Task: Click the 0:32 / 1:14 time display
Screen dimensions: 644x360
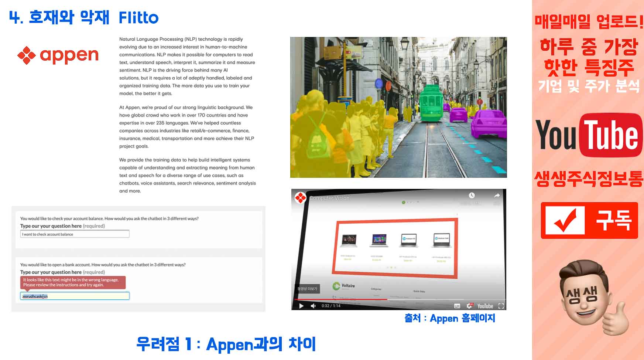Action: pyautogui.click(x=331, y=306)
